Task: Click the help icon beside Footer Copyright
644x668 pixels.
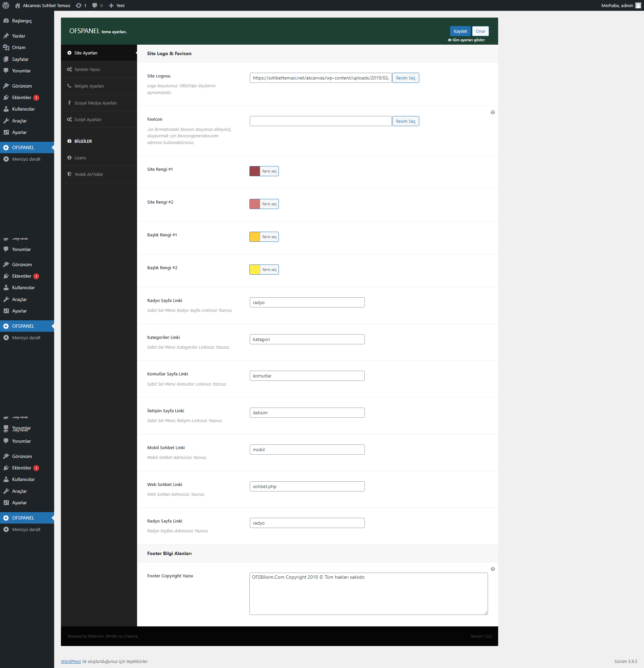Action: [493, 569]
